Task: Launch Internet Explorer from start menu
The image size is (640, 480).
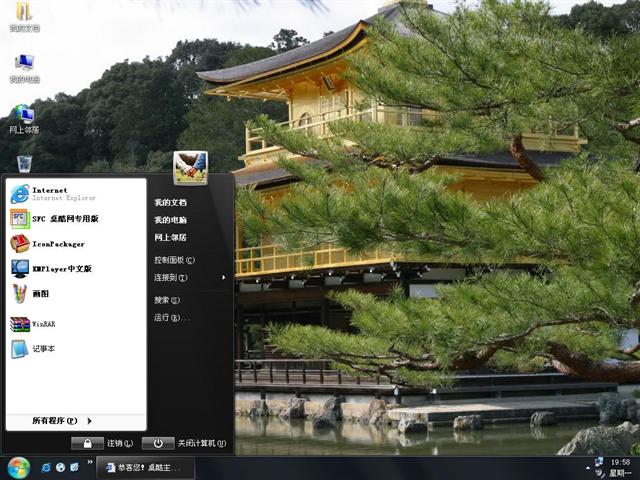Action: click(x=76, y=193)
